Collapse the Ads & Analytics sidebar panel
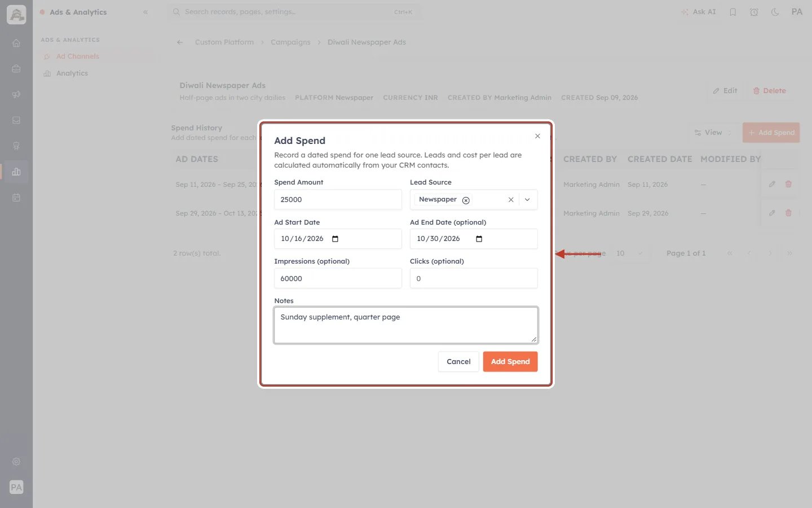This screenshot has height=508, width=812. pyautogui.click(x=145, y=12)
